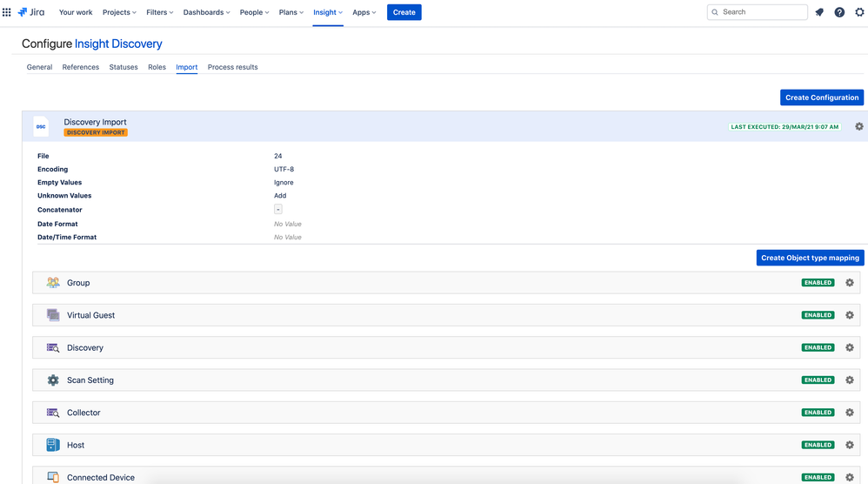
Task: Click the UTF-8 encoding value
Action: [x=284, y=170]
